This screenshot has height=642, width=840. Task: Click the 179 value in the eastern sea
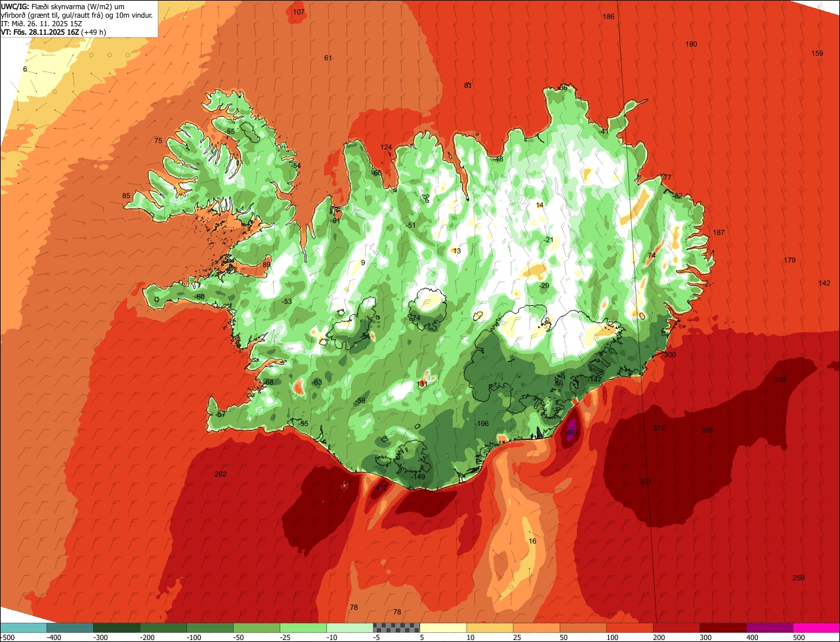pos(789,260)
